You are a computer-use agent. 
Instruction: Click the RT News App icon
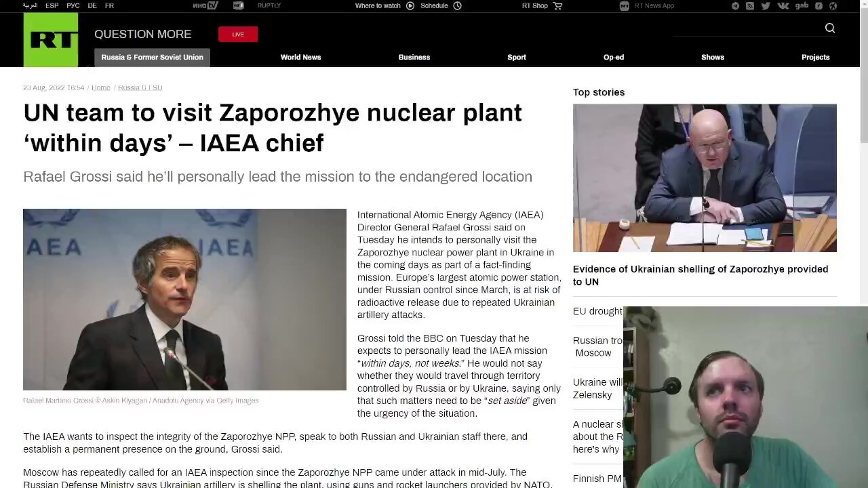tap(625, 5)
